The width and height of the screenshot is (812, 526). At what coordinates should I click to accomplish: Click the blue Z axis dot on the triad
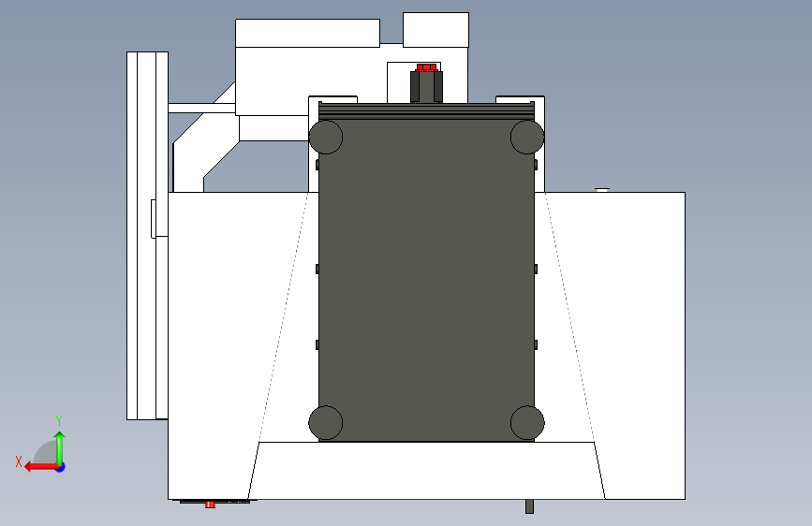pyautogui.click(x=61, y=467)
